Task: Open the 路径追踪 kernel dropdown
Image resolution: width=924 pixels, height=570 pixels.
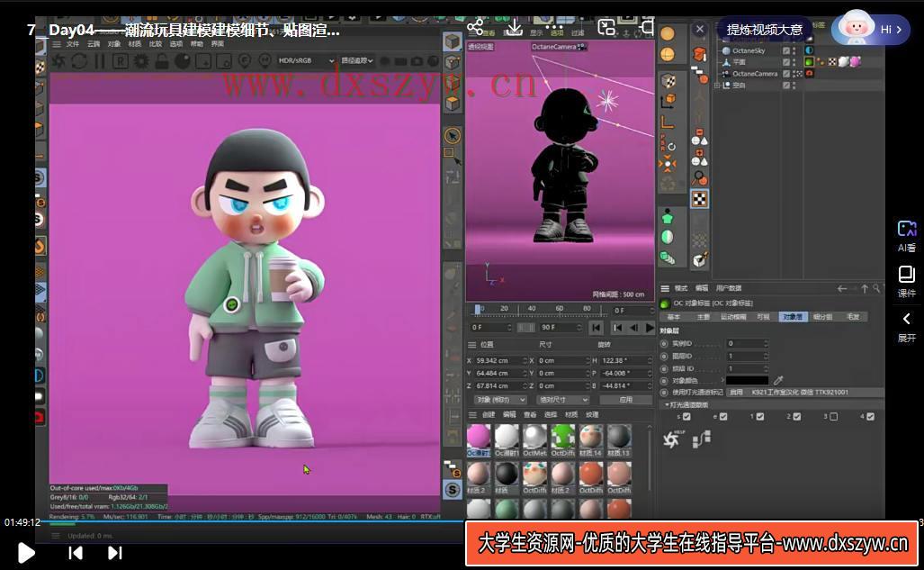Action: 357,60
